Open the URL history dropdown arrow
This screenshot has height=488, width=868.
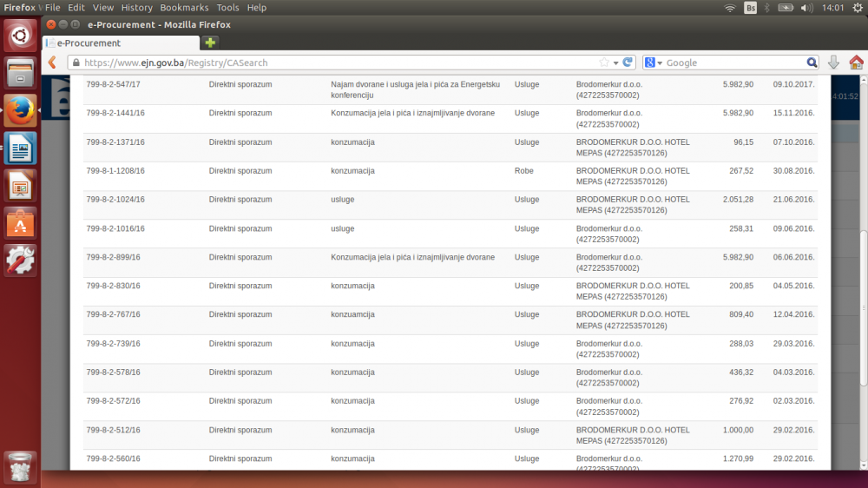pyautogui.click(x=615, y=63)
